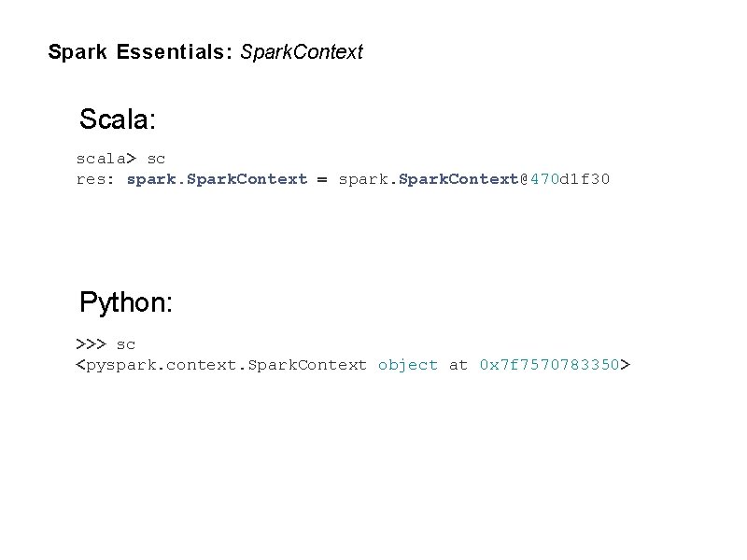Click the blue "object" keyword
Screen dimensions: 747x560
click(x=408, y=365)
